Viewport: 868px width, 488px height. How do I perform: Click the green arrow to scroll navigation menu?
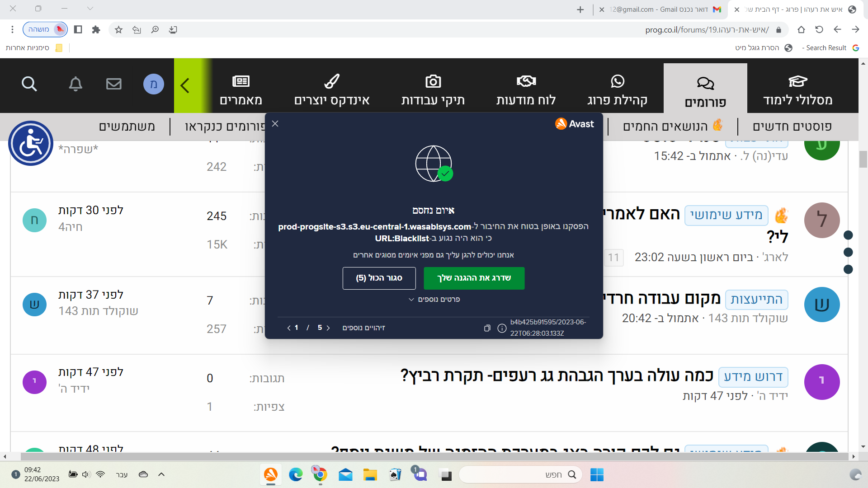tap(185, 85)
